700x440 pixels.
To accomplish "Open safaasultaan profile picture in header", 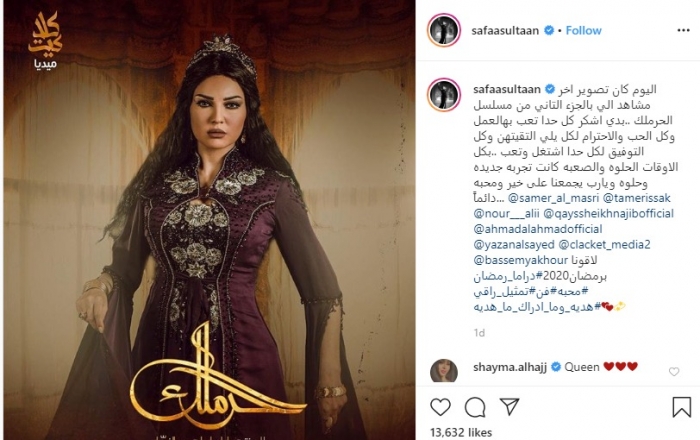I will [x=444, y=30].
